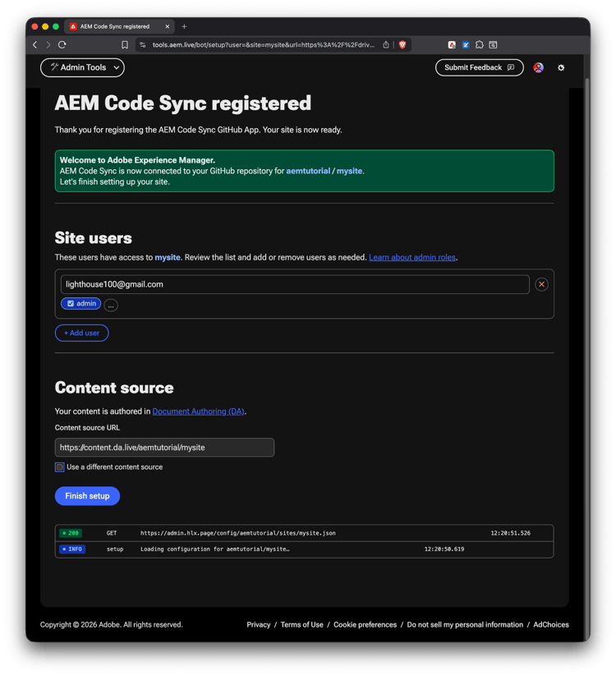The image size is (616, 676).
Task: Click the blue INFO status badge
Action: tap(72, 550)
